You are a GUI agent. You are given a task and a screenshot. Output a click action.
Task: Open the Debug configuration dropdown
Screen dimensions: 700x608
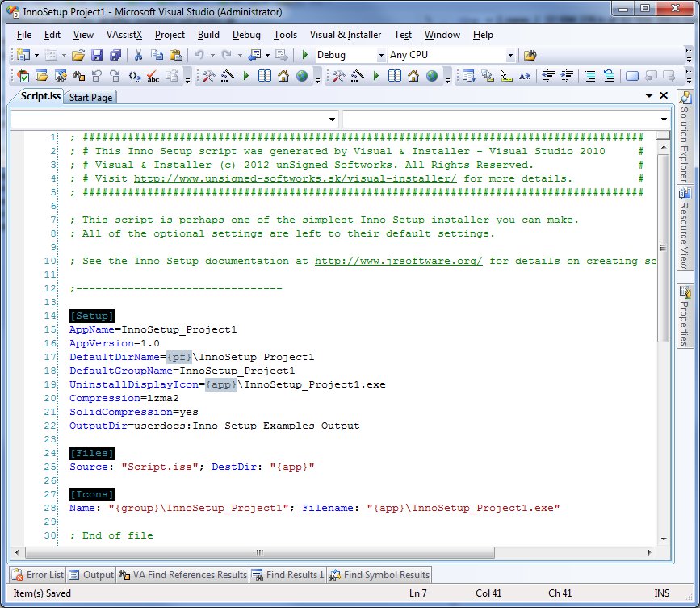pos(381,56)
